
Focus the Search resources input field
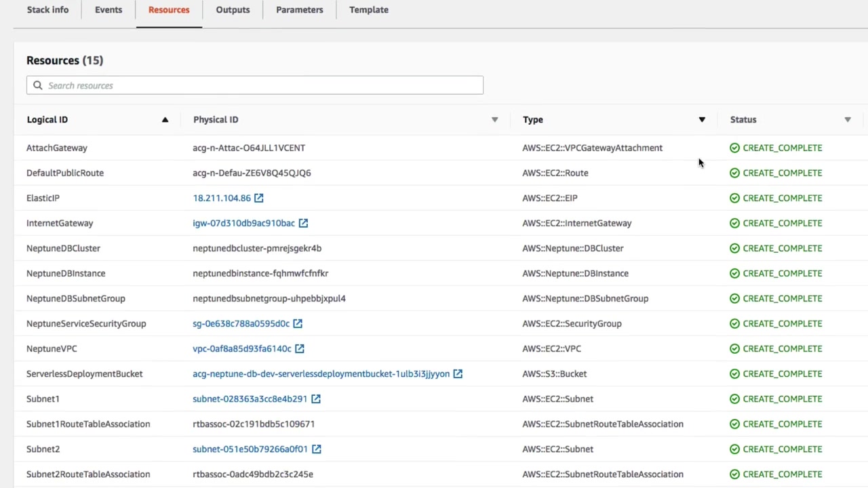[261, 85]
